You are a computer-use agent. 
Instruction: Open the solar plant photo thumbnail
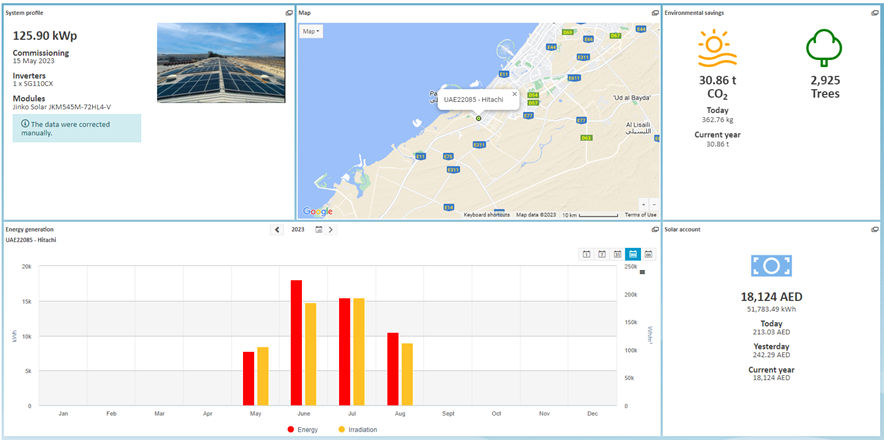point(221,63)
